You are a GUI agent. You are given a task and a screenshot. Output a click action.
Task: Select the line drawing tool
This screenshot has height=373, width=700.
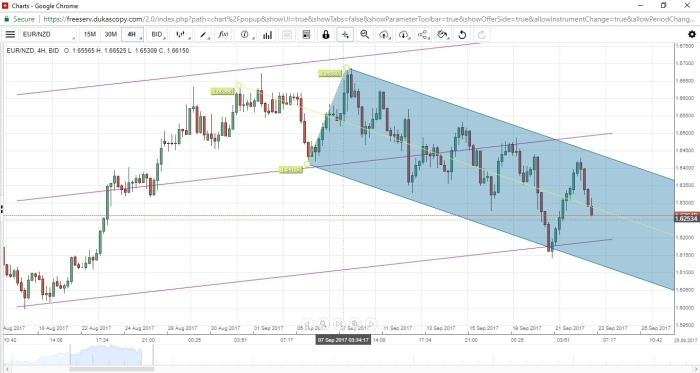pos(204,34)
